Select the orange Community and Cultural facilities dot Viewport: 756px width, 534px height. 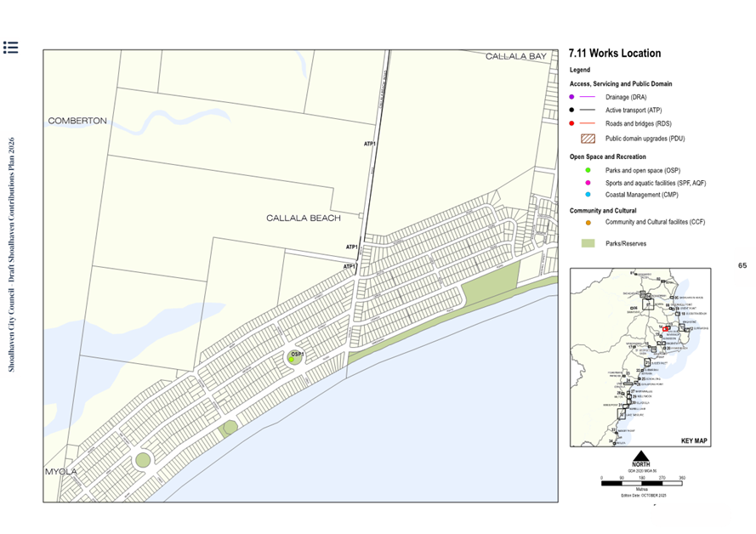[588, 224]
